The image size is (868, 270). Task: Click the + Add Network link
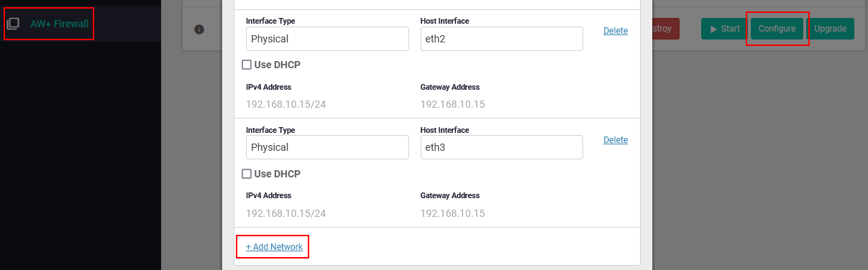click(x=274, y=247)
